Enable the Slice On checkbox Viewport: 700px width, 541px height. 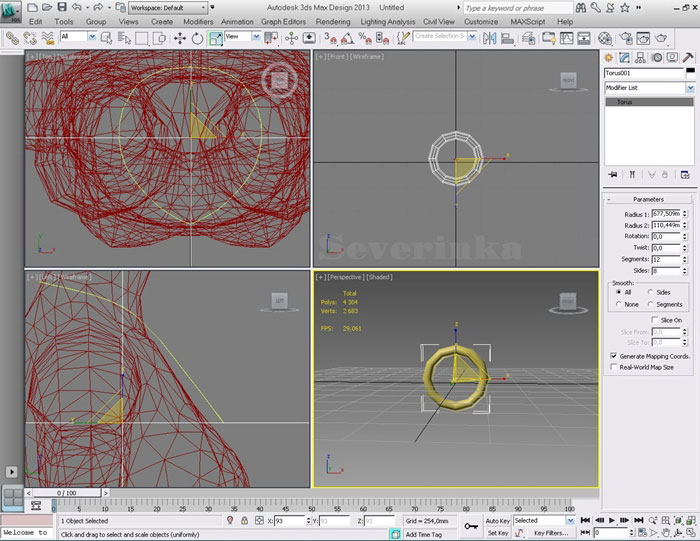(x=655, y=320)
